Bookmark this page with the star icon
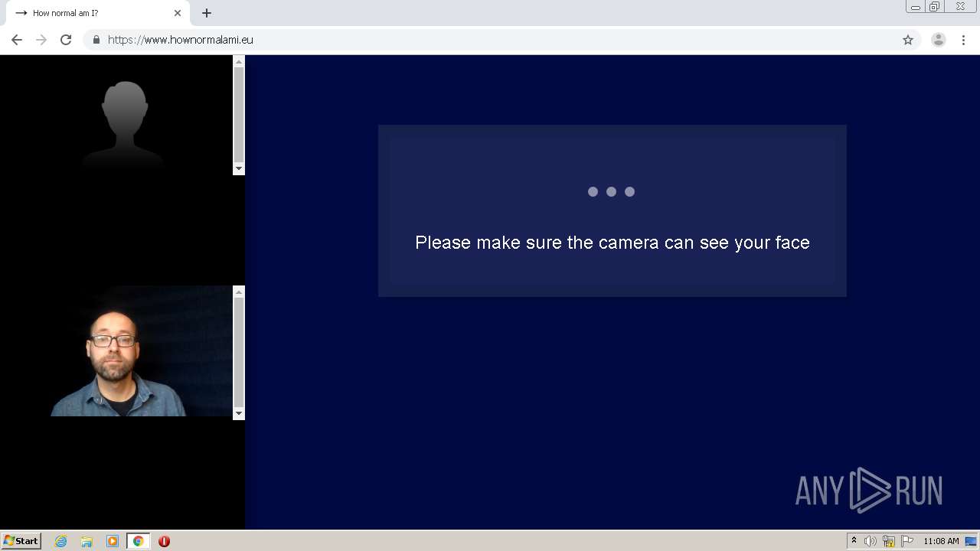Viewport: 980px width, 551px height. pyautogui.click(x=908, y=40)
